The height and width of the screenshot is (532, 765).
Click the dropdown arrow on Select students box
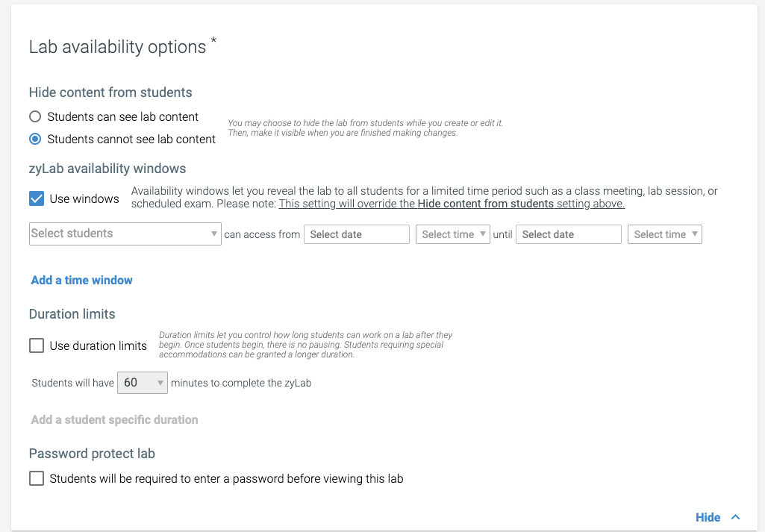[216, 234]
